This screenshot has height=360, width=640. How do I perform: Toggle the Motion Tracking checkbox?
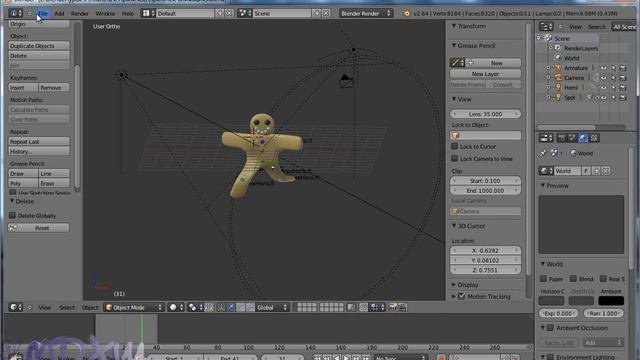coord(462,296)
